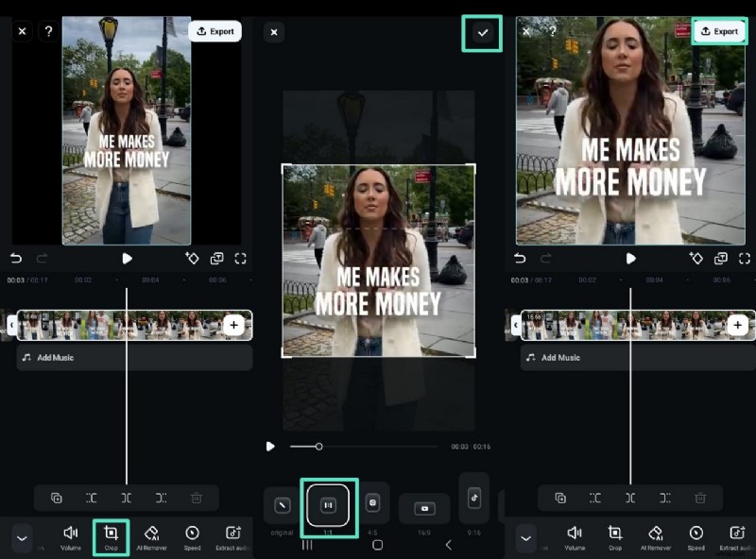
Task: Open the Volume tool
Action: (x=71, y=536)
